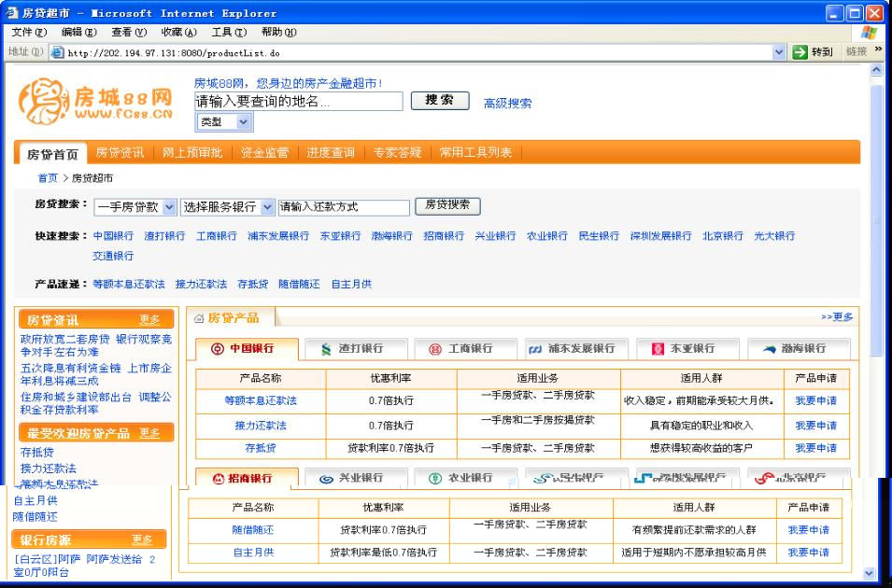This screenshot has height=588, width=892.
Task: Open the 帮助 menu
Action: pos(278,33)
